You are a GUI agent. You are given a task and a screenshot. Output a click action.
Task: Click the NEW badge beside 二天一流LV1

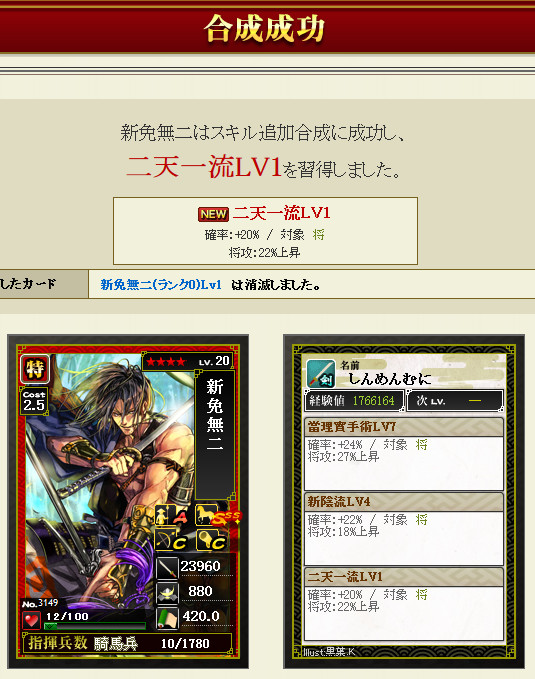213,214
